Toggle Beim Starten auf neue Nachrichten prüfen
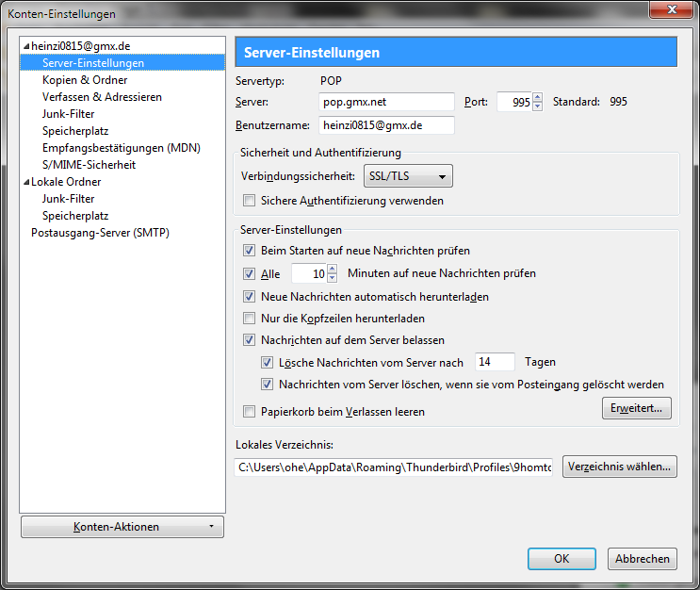The image size is (700, 590). (x=249, y=250)
